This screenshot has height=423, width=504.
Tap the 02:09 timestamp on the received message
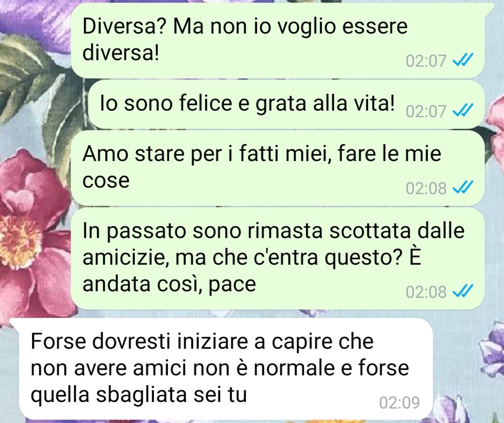pos(399,403)
